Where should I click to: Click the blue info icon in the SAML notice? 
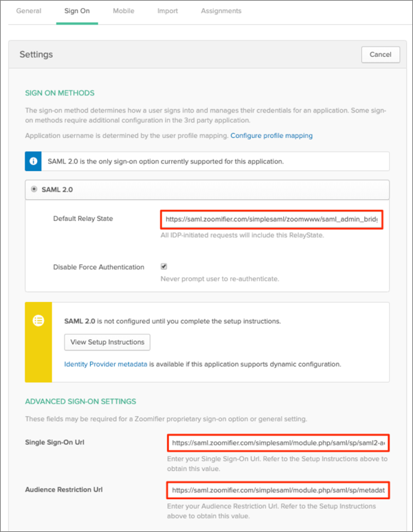35,161
